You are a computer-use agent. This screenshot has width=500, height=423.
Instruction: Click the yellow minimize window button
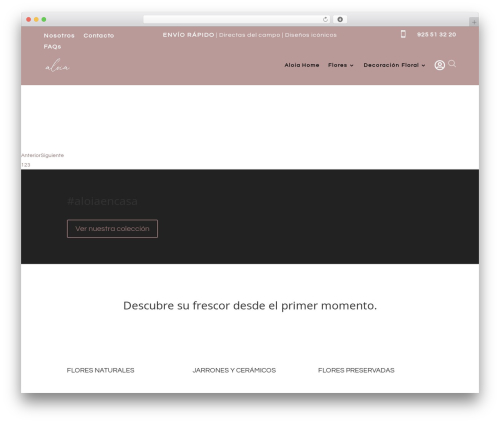[36, 19]
